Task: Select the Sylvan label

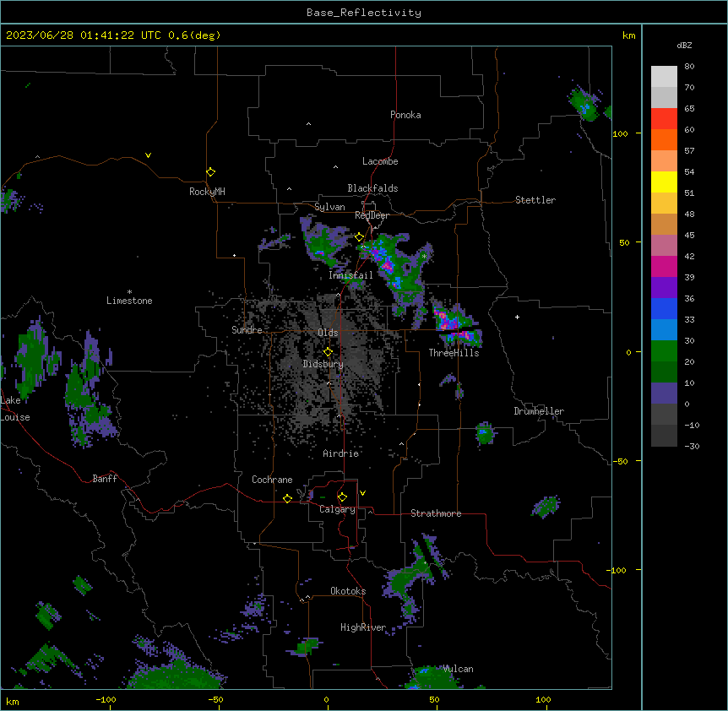Action: coord(329,207)
